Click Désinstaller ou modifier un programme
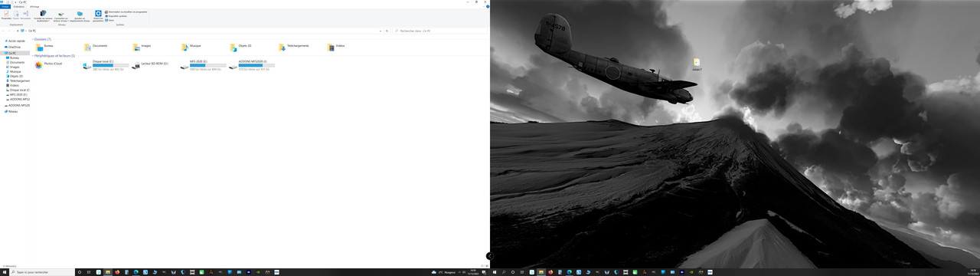 (x=126, y=11)
